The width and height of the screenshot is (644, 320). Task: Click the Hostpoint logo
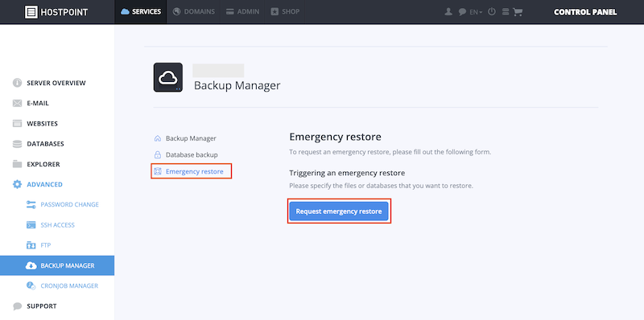[x=56, y=12]
